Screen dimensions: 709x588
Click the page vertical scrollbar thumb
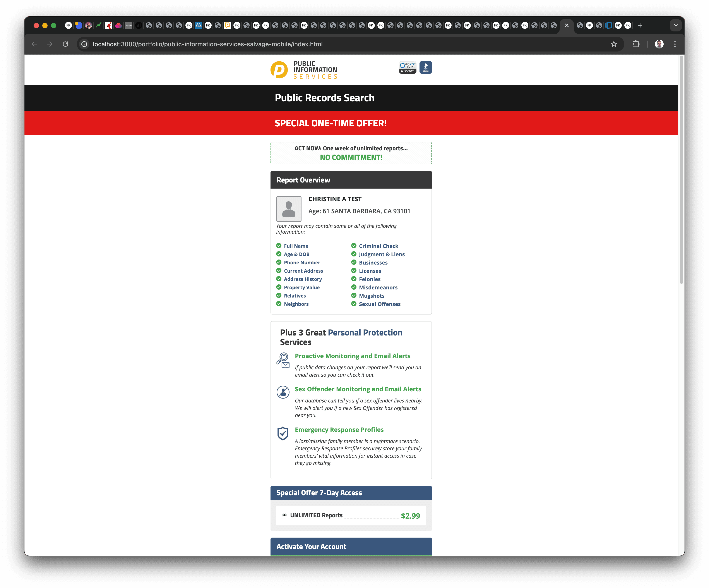click(x=681, y=170)
